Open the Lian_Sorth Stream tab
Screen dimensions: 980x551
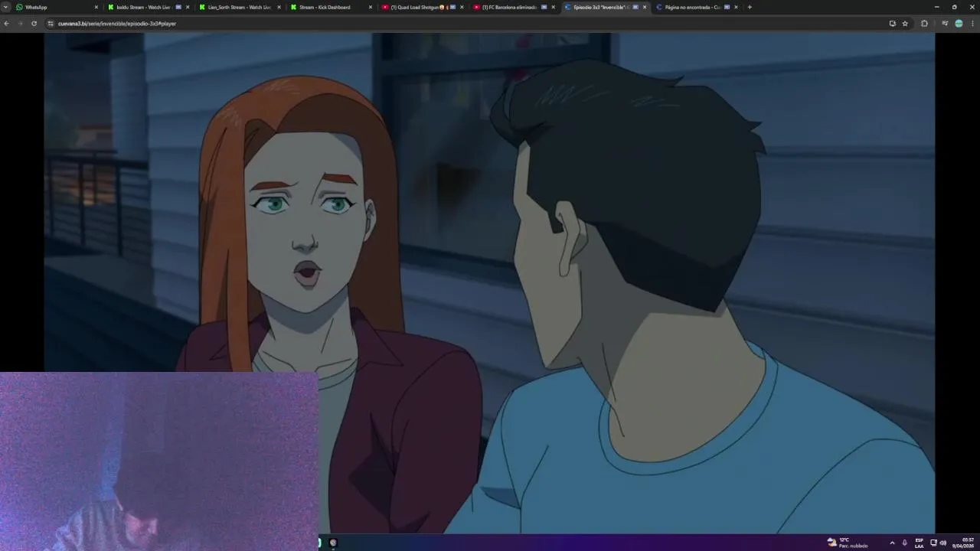pyautogui.click(x=239, y=7)
